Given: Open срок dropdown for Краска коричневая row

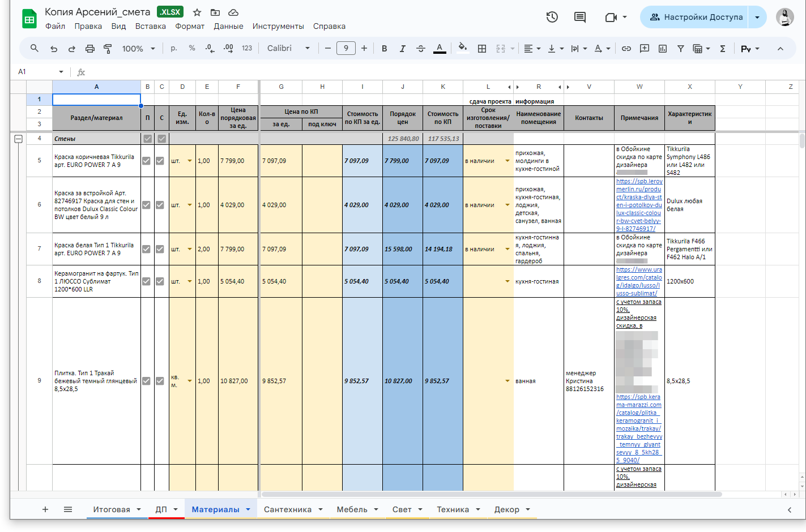Looking at the screenshot, I should pyautogui.click(x=508, y=161).
